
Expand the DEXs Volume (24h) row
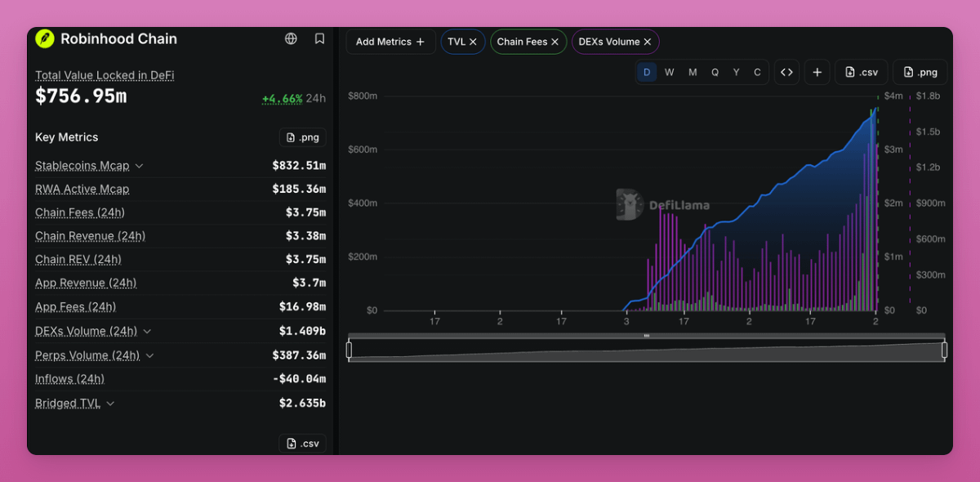tap(147, 331)
